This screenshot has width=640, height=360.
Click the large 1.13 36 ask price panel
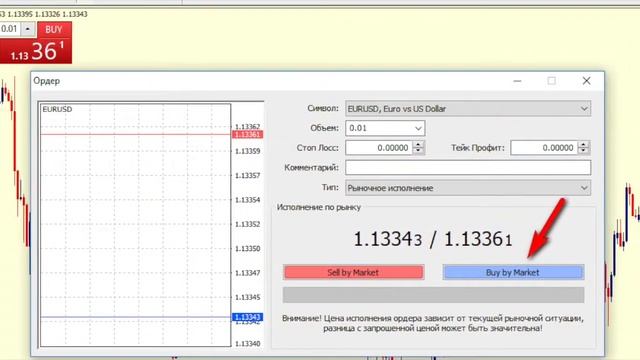coord(36,51)
